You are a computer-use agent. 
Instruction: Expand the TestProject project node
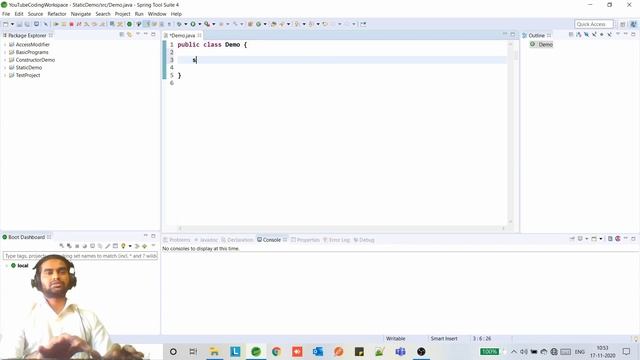(5, 76)
